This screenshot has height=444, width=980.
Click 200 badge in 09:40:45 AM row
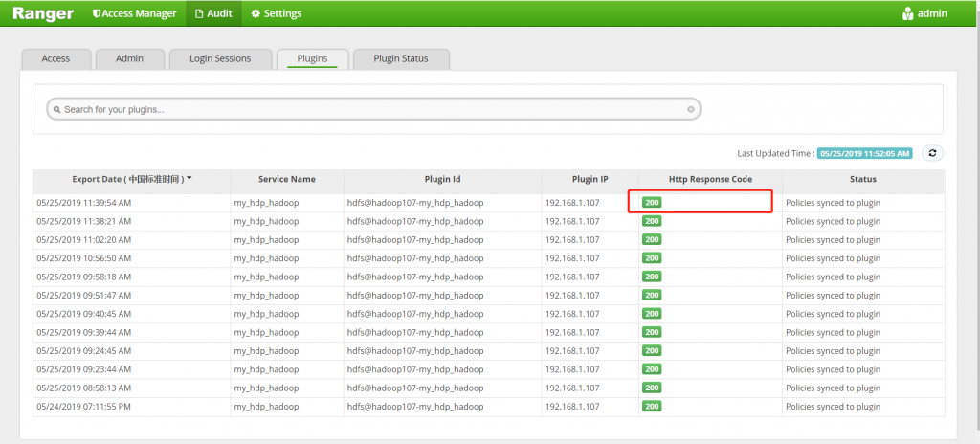652,314
